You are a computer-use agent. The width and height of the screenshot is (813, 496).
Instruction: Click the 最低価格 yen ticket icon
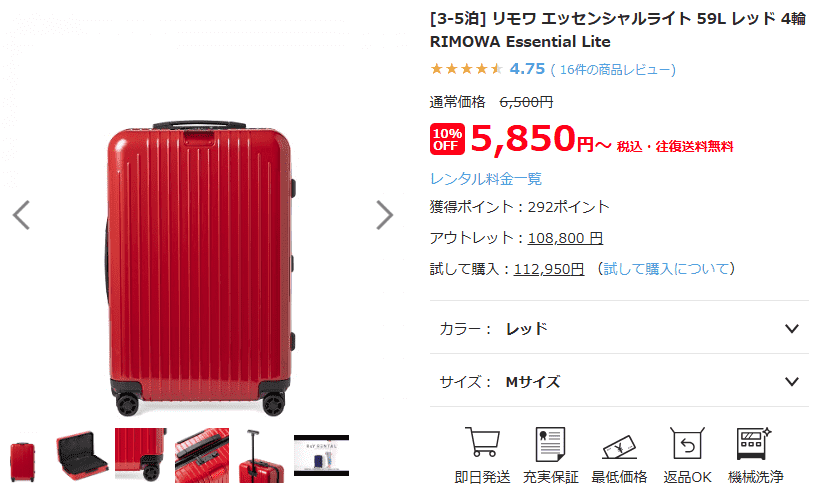(x=619, y=447)
